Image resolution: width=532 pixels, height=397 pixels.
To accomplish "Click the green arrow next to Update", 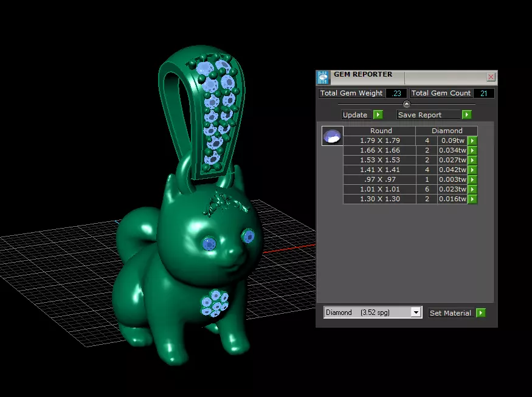I will pos(378,115).
